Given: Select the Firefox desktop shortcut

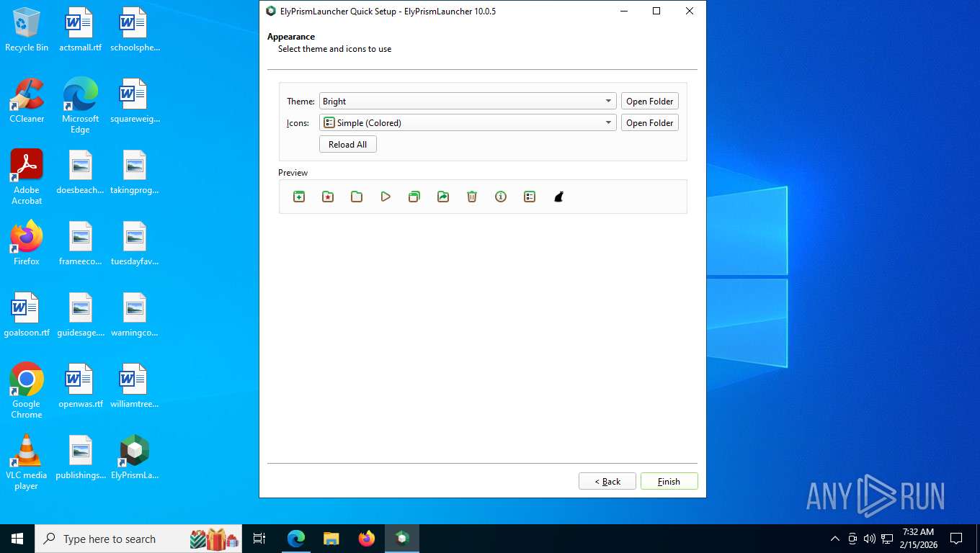Looking at the screenshot, I should 27,243.
